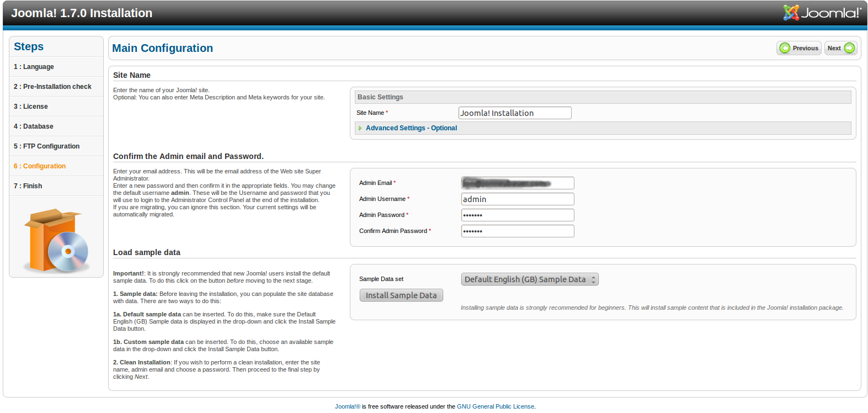Click the Joomla! logo in header
Viewport: 868px width, 413px height.
tap(822, 13)
